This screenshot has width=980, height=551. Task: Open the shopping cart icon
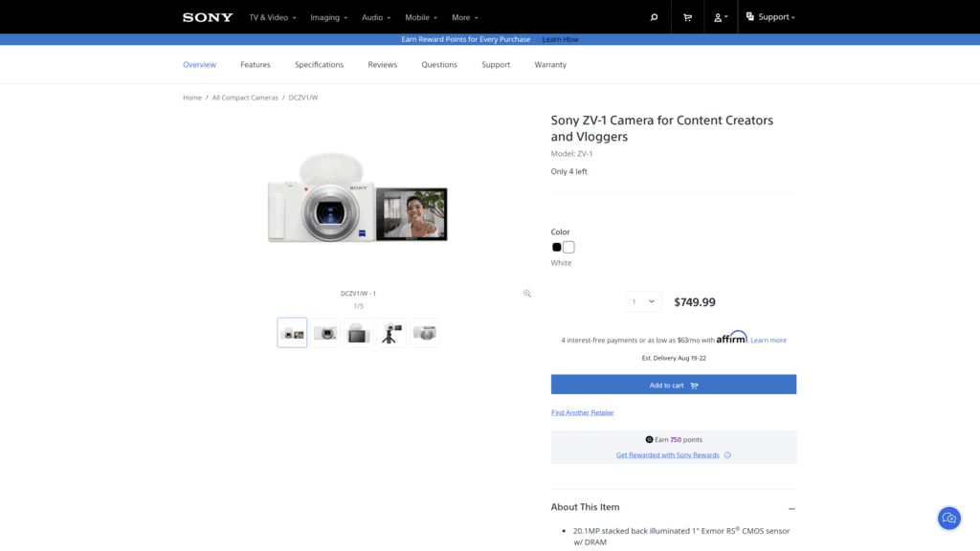point(687,17)
